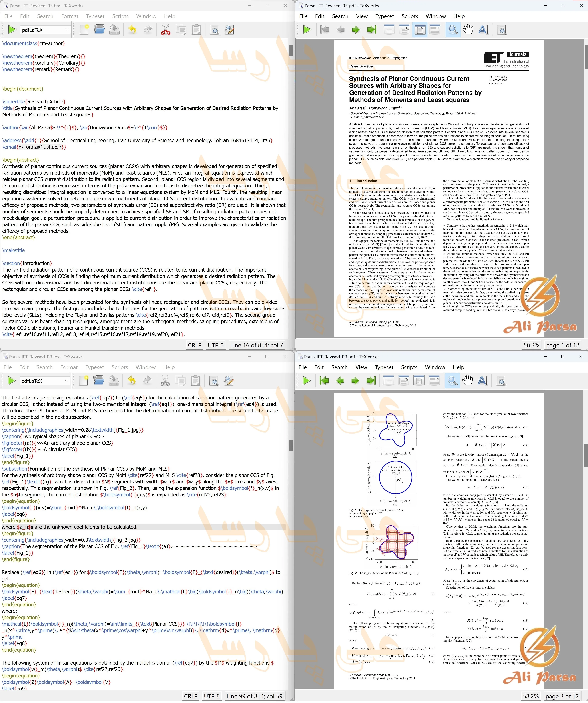Screen dimensions: 588x703
Task: Click the Undo arrow in top editor toolbar
Action: (132, 30)
